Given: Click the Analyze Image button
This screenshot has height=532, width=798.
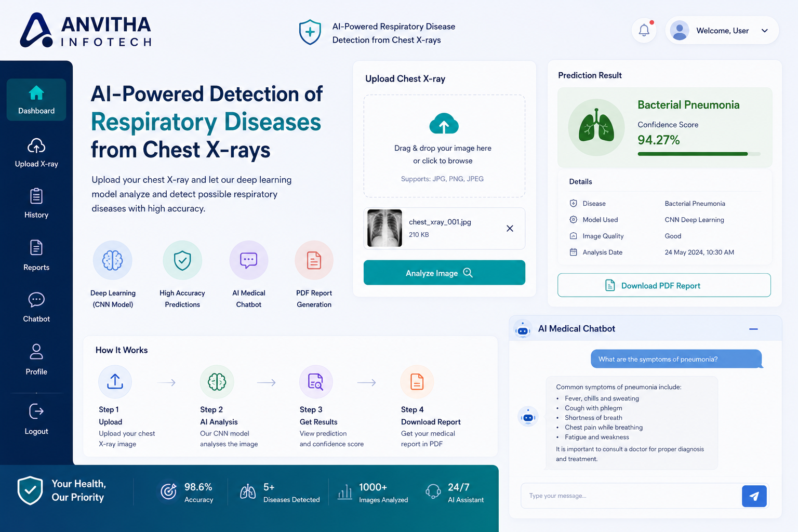Looking at the screenshot, I should tap(444, 273).
